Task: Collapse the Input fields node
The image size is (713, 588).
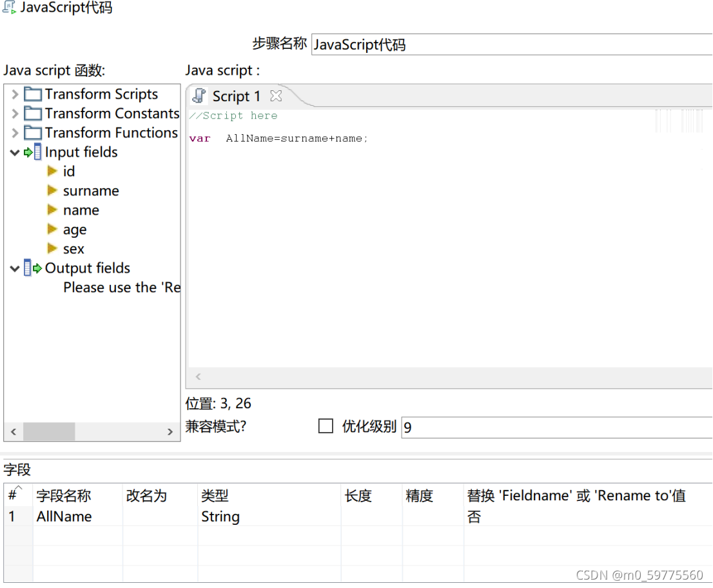Action: pos(15,152)
